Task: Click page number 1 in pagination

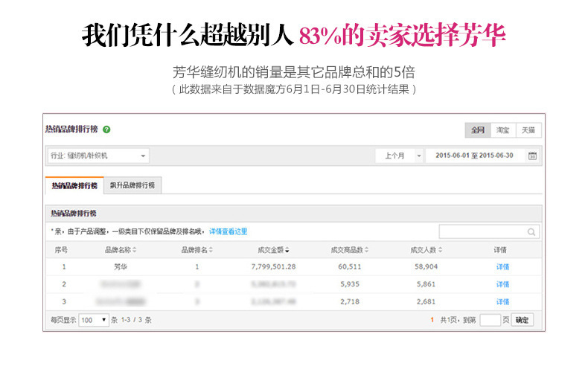Action: coord(432,320)
